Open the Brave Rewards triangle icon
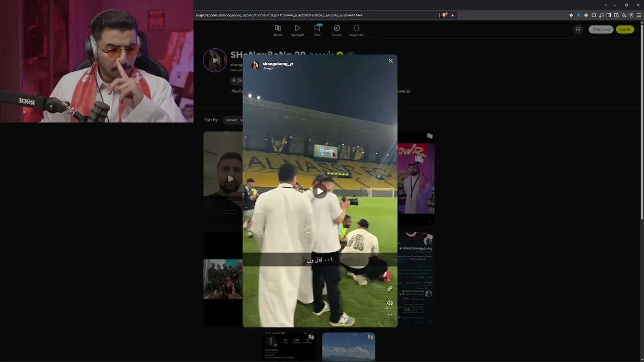The image size is (644, 362). [x=452, y=15]
